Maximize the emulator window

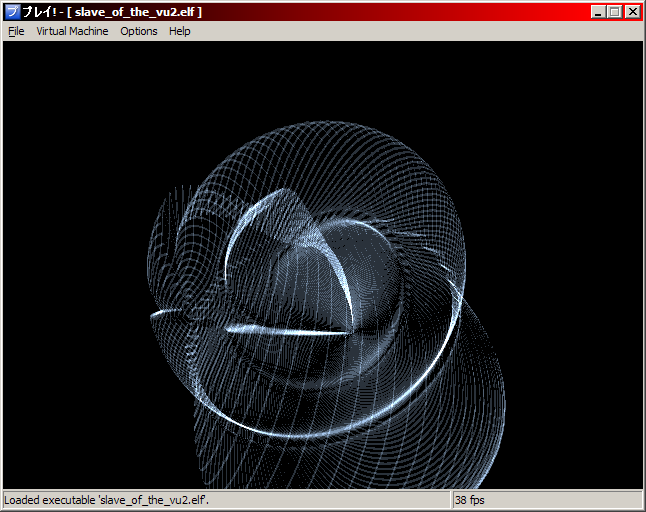615,12
